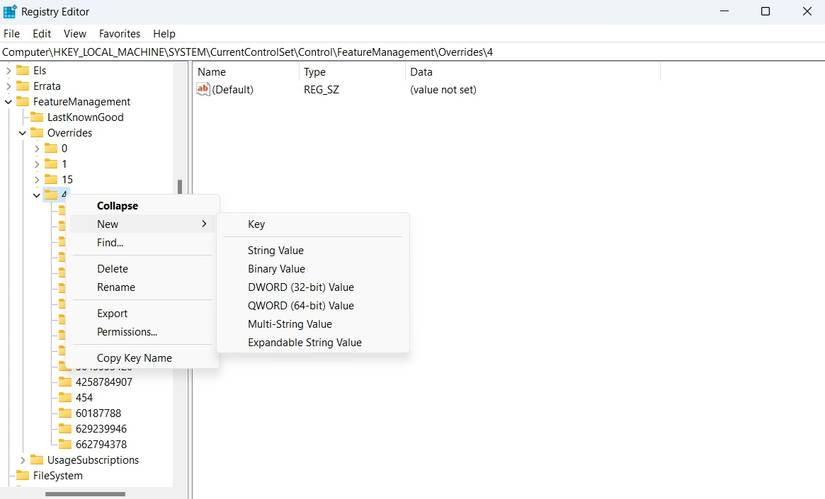Screen dimensions: 825x499
Task: Select the Overrides folder icon
Action: click(37, 133)
